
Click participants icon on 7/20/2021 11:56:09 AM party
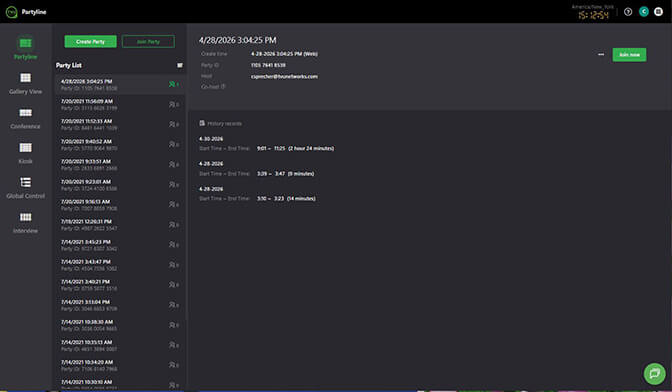(x=174, y=105)
